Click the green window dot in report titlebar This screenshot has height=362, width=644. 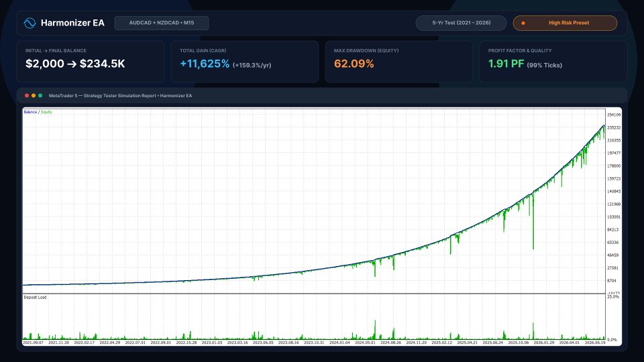[x=40, y=96]
